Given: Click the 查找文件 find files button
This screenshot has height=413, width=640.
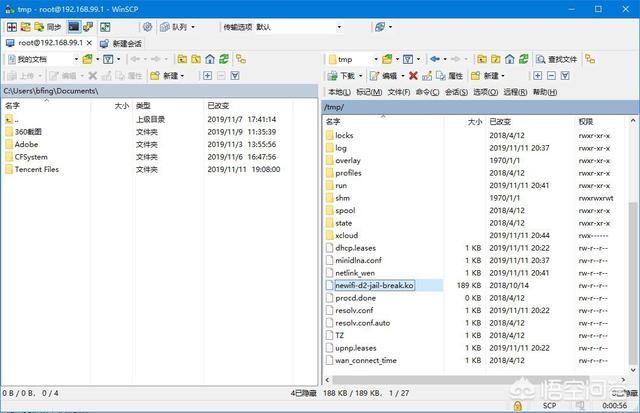Looking at the screenshot, I should tap(556, 60).
